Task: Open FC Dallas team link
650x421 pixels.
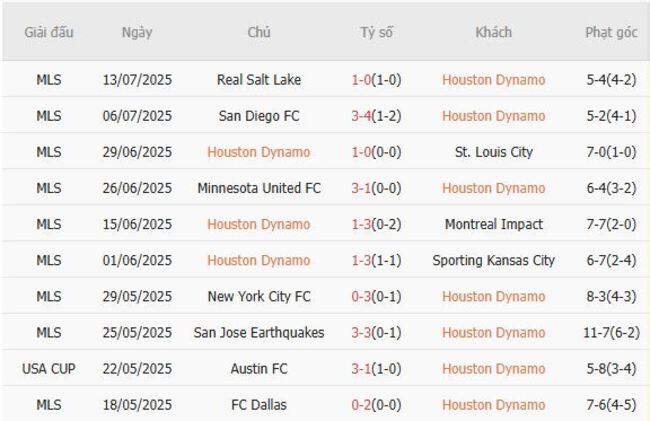Action: (x=259, y=404)
